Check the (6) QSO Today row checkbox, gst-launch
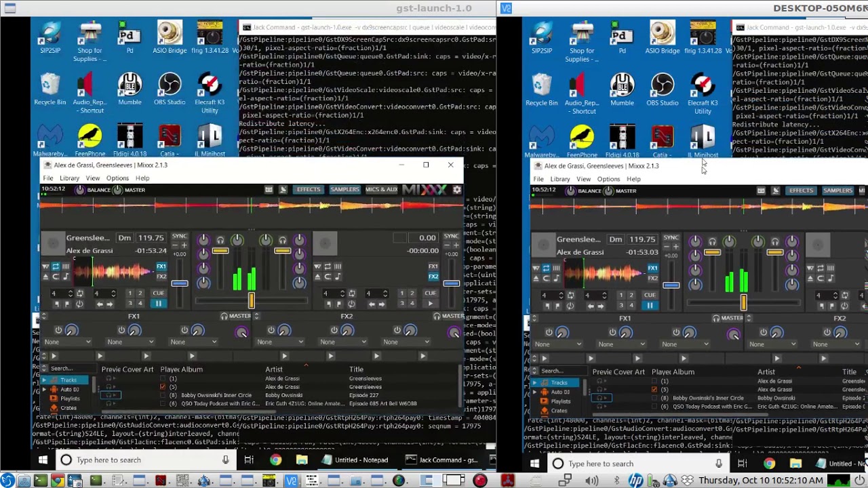This screenshot has height=488, width=868. click(x=163, y=404)
